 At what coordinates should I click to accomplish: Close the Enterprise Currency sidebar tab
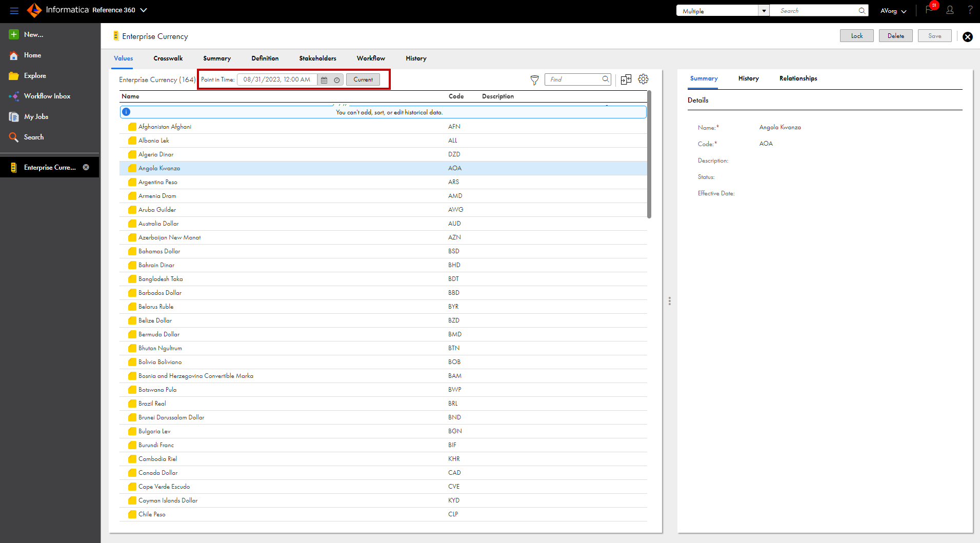86,167
